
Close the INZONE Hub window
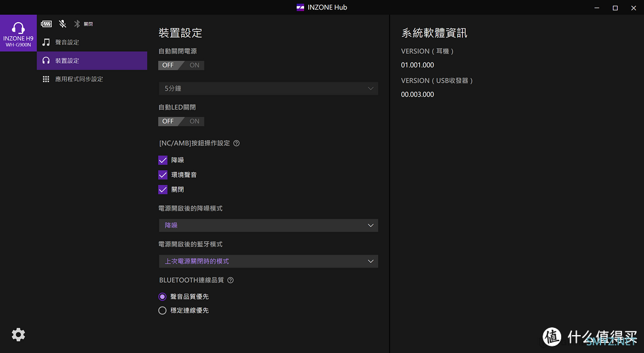coord(634,8)
